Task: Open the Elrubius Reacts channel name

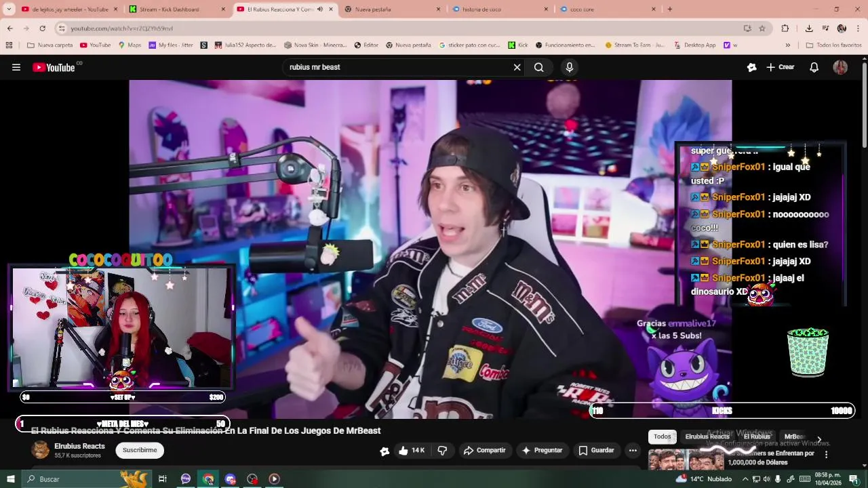Action: (79, 446)
